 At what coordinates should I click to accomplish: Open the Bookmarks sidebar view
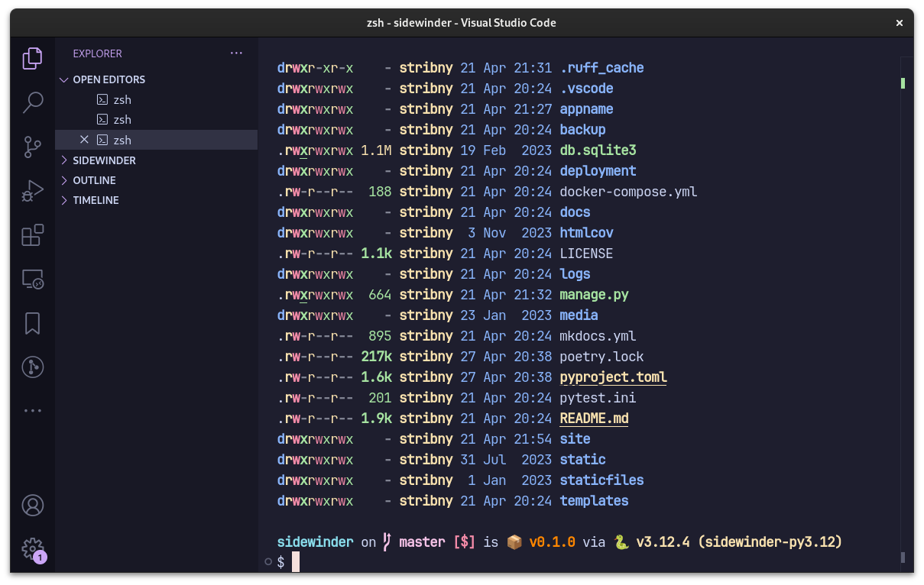click(32, 323)
